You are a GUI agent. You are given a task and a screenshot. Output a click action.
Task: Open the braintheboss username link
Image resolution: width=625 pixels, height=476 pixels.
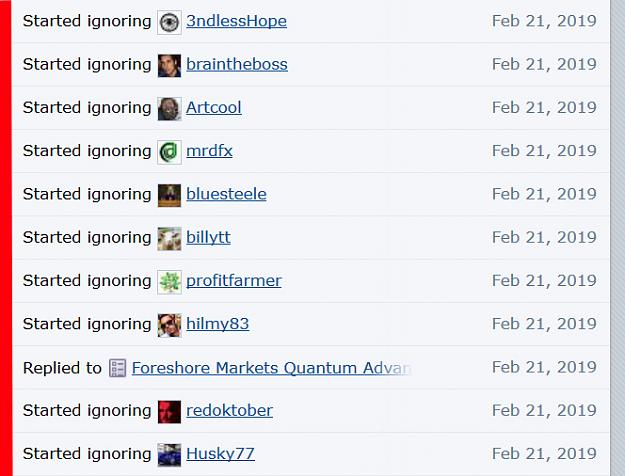click(x=237, y=65)
